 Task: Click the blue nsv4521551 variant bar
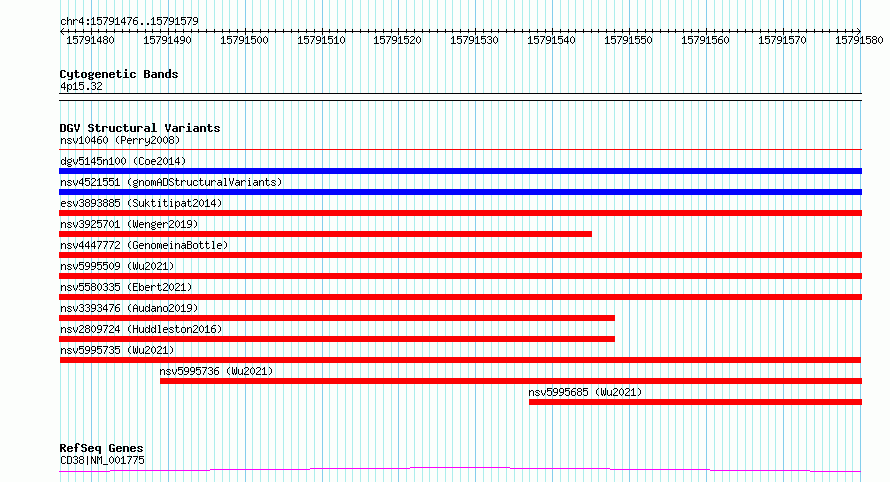click(x=460, y=192)
